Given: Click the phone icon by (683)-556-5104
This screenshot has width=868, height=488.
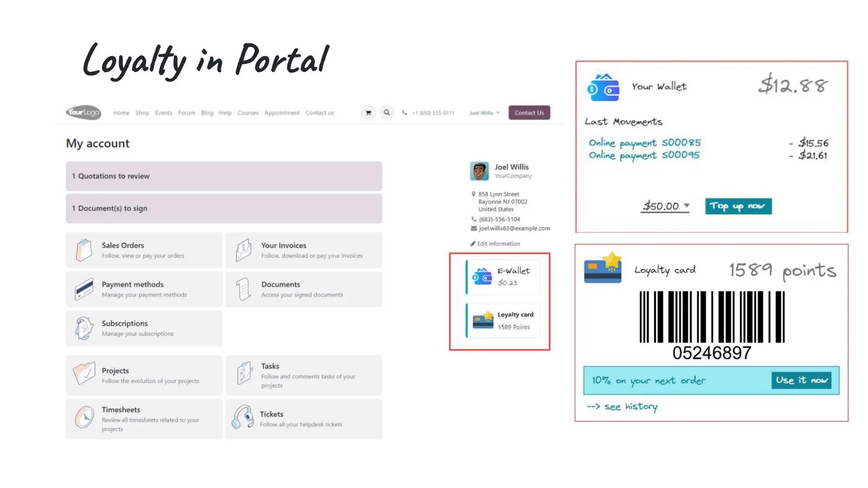Looking at the screenshot, I should 474,219.
